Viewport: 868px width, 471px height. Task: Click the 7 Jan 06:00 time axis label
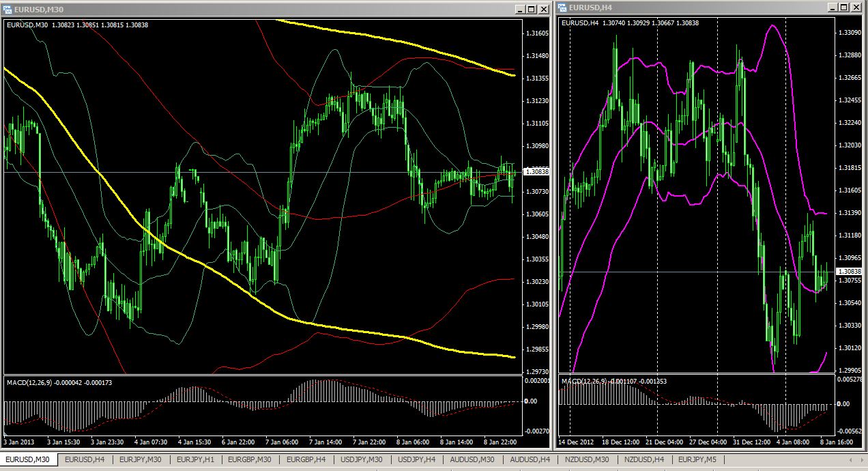click(282, 442)
